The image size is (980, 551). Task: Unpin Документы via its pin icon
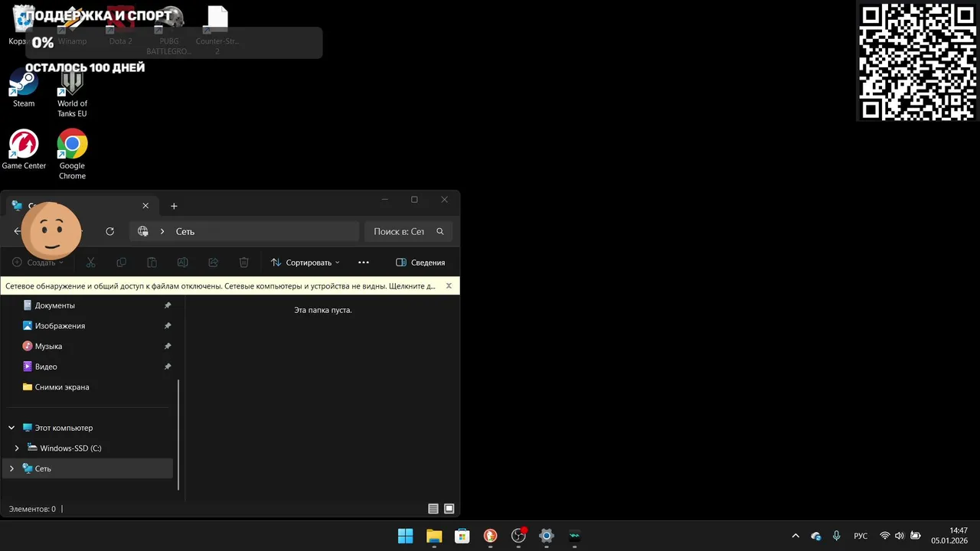click(168, 305)
